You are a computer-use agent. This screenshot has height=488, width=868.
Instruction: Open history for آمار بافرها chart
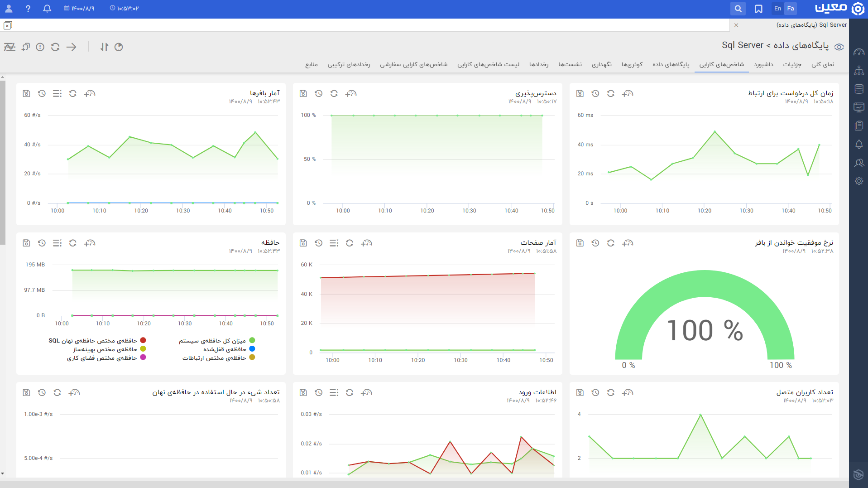(x=42, y=93)
